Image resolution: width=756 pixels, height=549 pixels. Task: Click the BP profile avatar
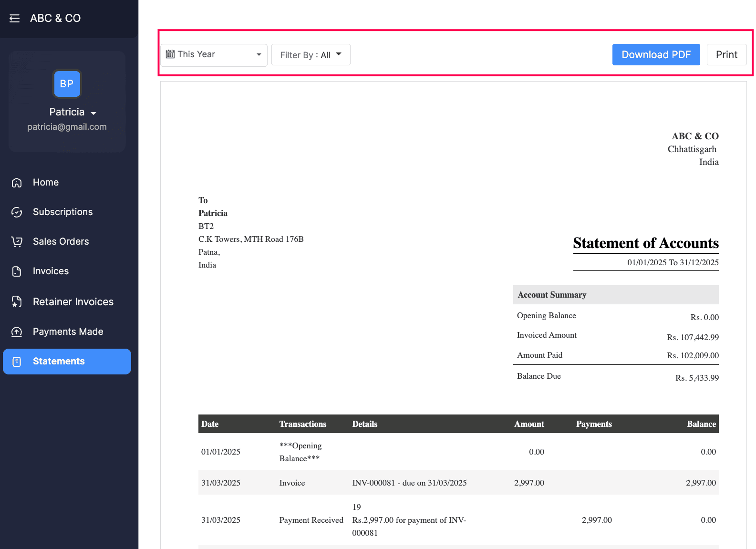[x=67, y=84]
